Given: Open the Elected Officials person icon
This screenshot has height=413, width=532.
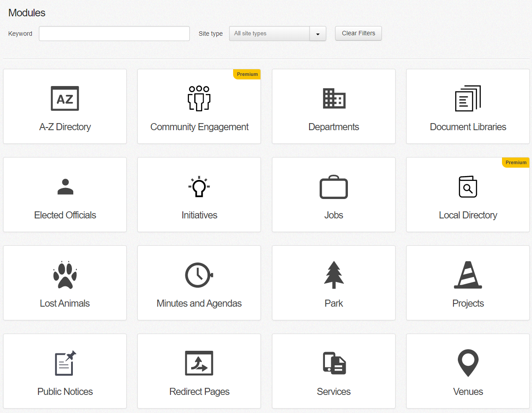Looking at the screenshot, I should coord(65,187).
